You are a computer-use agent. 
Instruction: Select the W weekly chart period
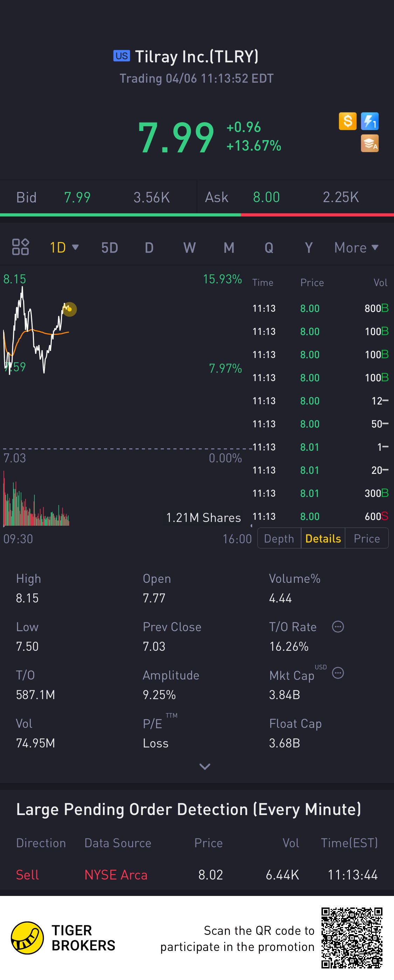pyautogui.click(x=189, y=248)
